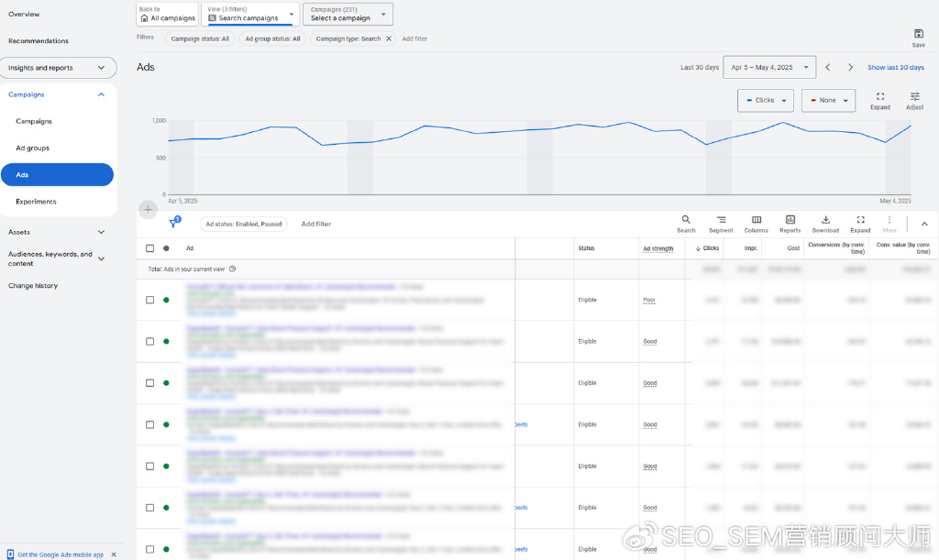939x560 pixels.
Task: Open the None metric dropdown
Action: pos(828,101)
